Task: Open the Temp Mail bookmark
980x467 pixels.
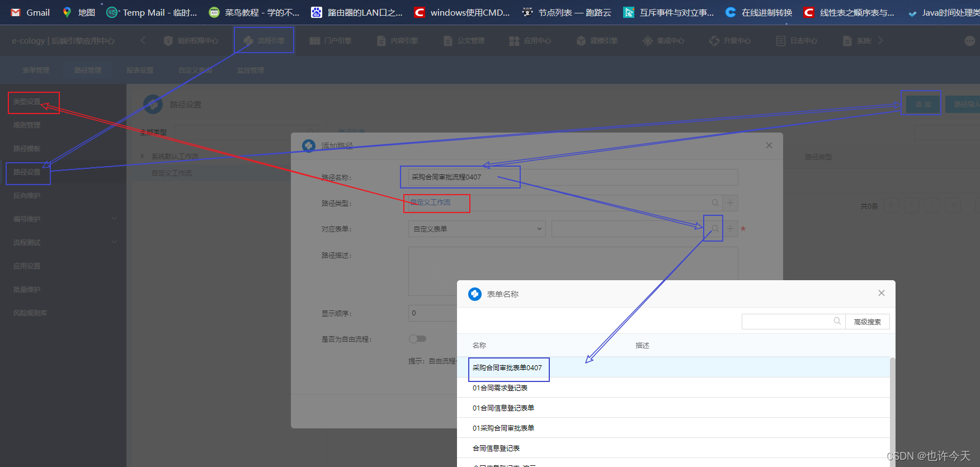Action: coord(152,12)
